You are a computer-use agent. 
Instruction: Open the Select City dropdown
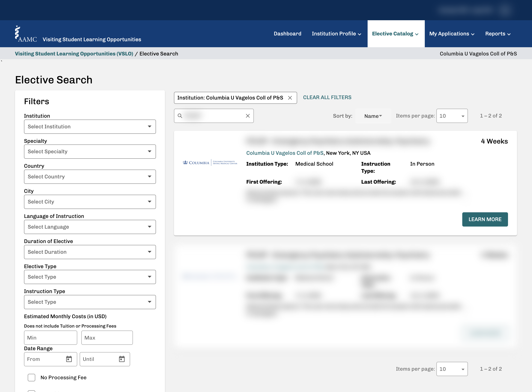point(90,202)
